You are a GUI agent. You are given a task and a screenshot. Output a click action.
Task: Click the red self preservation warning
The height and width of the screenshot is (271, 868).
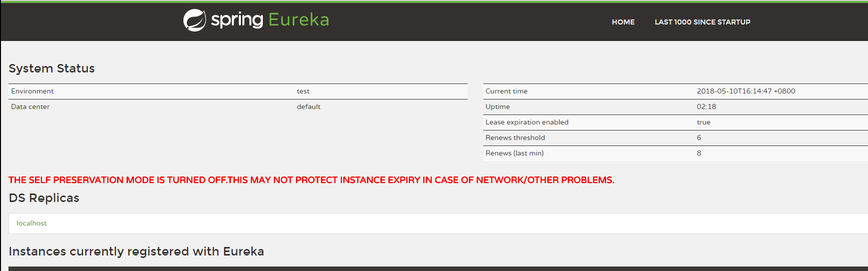pyautogui.click(x=311, y=180)
